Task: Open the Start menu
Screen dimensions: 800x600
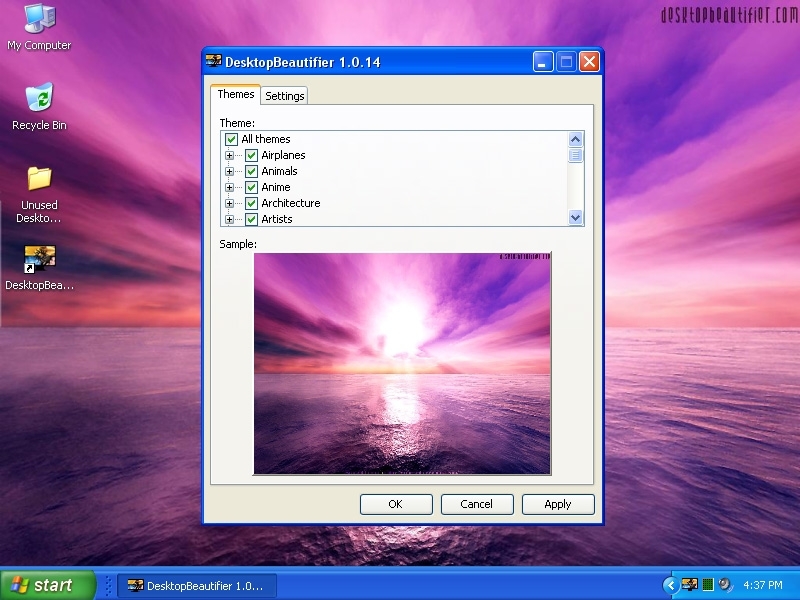Action: (47, 585)
